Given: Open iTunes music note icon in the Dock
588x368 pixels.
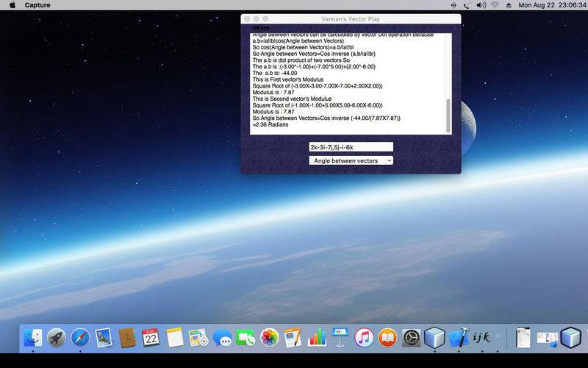Looking at the screenshot, I should [x=364, y=338].
